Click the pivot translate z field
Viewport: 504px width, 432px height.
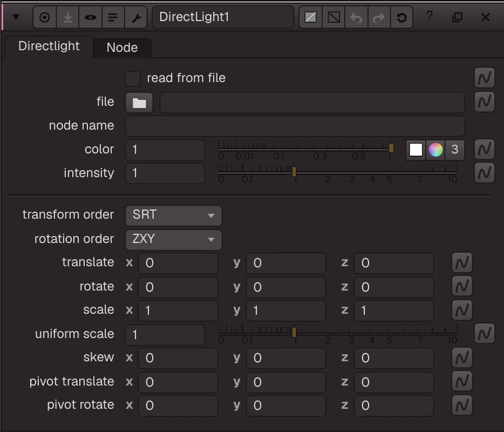tap(394, 382)
